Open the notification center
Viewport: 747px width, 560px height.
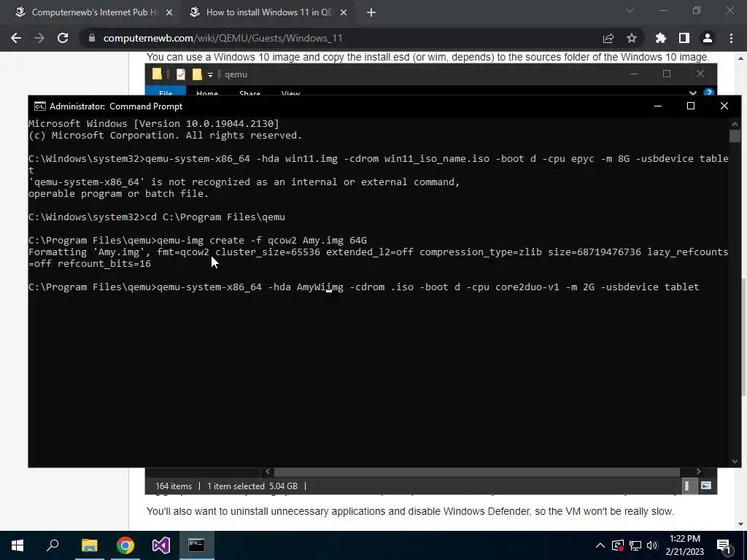[724, 545]
